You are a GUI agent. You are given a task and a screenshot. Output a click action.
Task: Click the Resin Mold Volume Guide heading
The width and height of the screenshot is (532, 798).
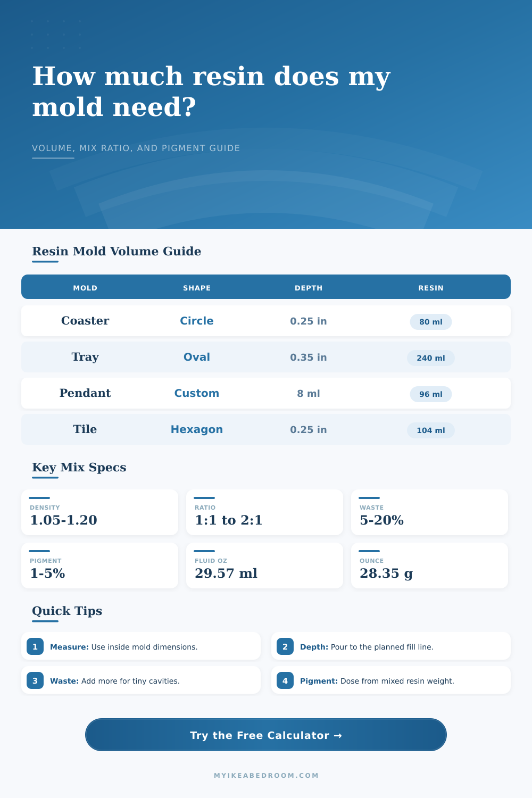pyautogui.click(x=117, y=251)
